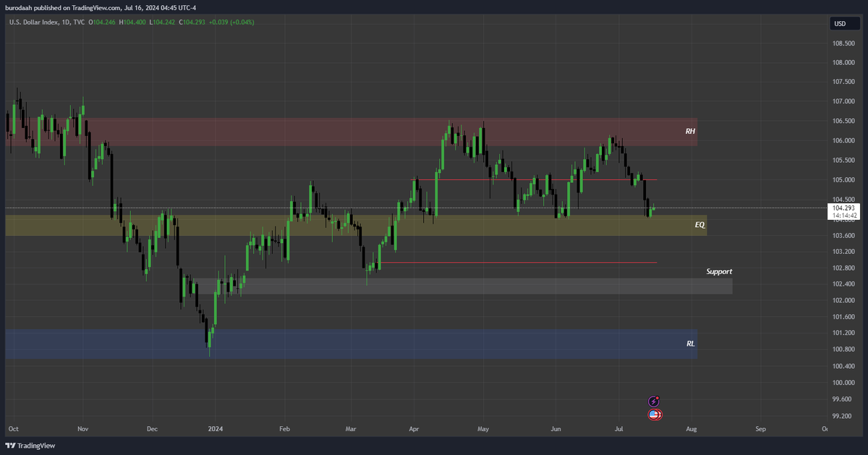
Task: Click the May label on time axis
Action: (482, 428)
